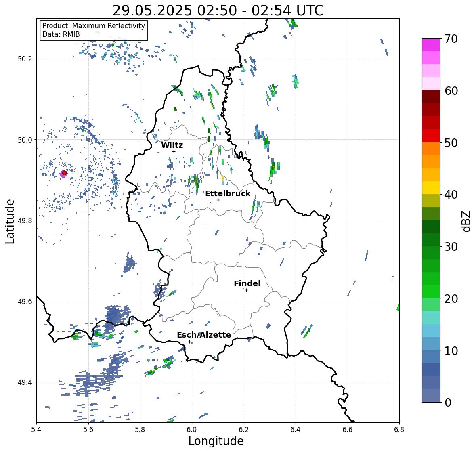Click the Findel city label
The image size is (476, 451).
click(x=247, y=283)
